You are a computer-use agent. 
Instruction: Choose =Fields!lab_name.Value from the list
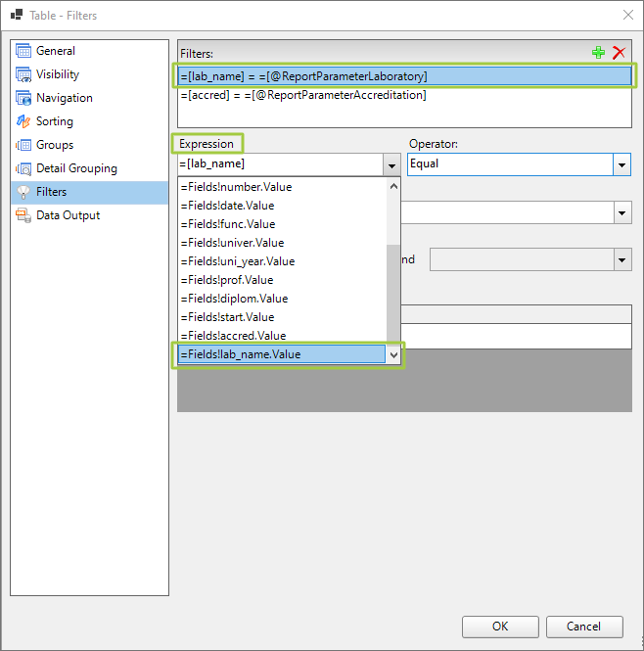click(281, 354)
